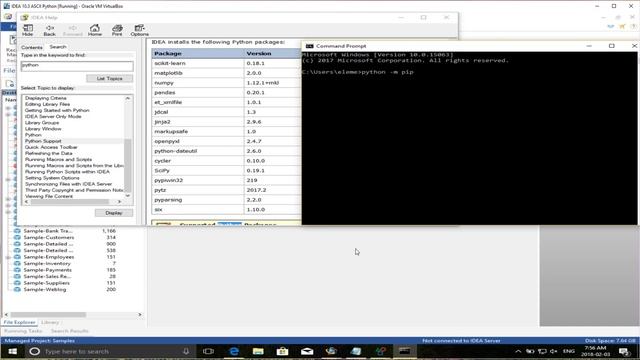Image resolution: width=640 pixels, height=360 pixels.
Task: Click the topic list scroll up arrow
Action: pos(128,98)
